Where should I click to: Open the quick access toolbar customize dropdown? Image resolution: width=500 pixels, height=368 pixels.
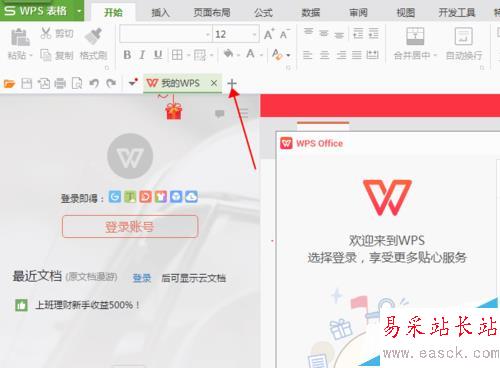133,82
